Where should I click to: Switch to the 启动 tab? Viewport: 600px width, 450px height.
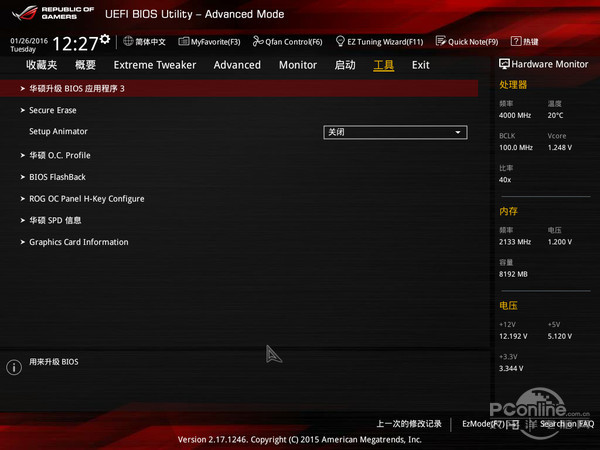click(345, 65)
